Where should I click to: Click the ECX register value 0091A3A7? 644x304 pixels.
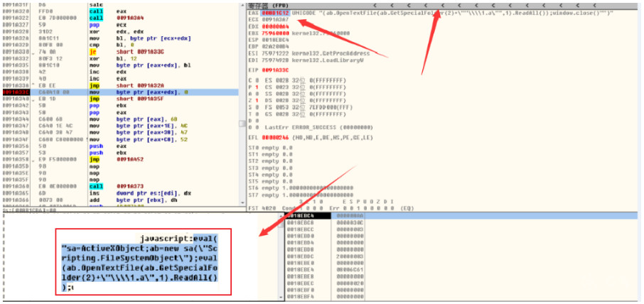pyautogui.click(x=275, y=20)
